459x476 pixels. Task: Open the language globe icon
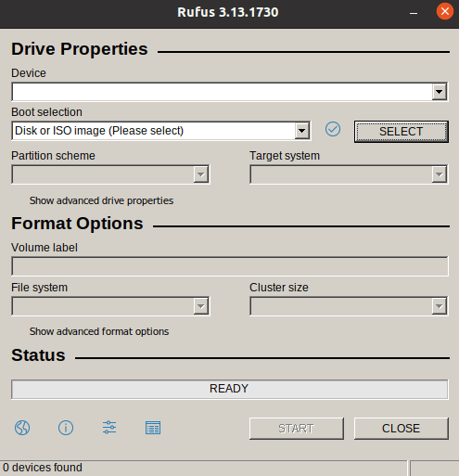22,428
